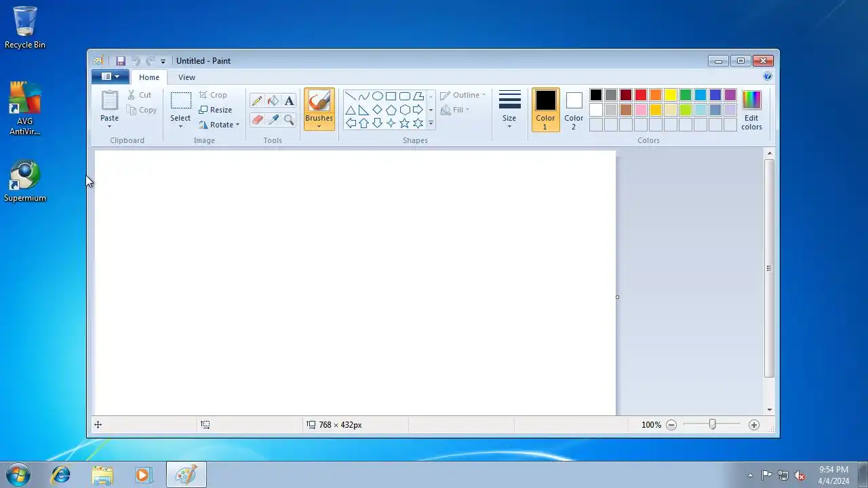Open the Select dropdown arrow
The image size is (868, 488).
click(180, 126)
